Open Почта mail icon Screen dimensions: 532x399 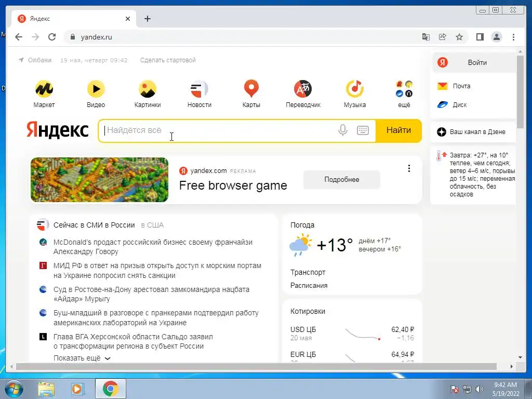pos(443,86)
